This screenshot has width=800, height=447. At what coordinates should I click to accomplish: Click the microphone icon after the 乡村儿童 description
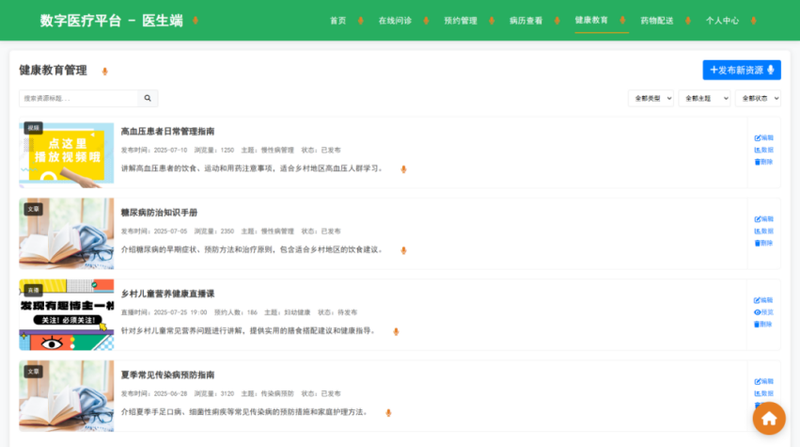[396, 332]
